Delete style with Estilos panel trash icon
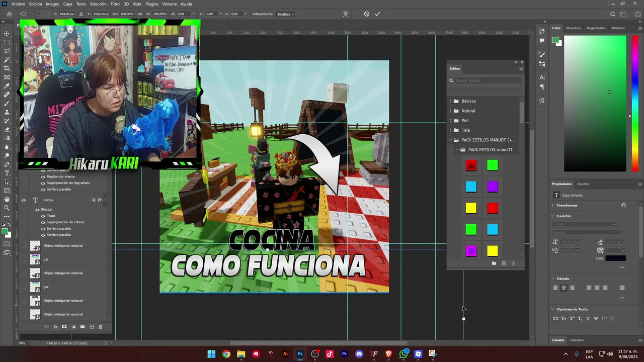 pos(513,263)
